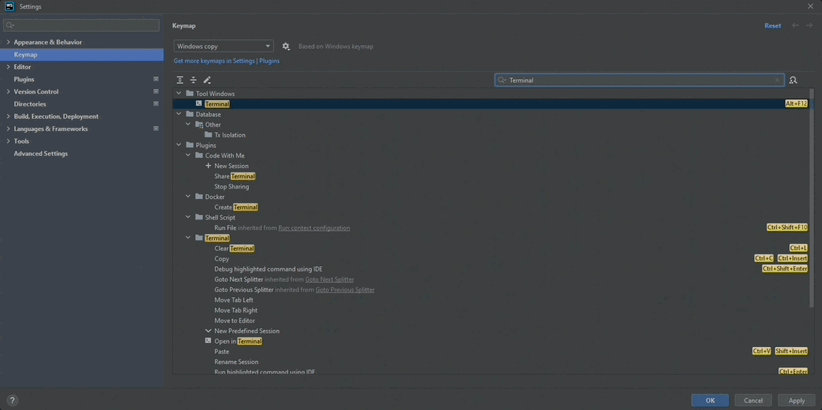822x410 pixels.
Task: Click the Database folder icon
Action: [x=190, y=114]
